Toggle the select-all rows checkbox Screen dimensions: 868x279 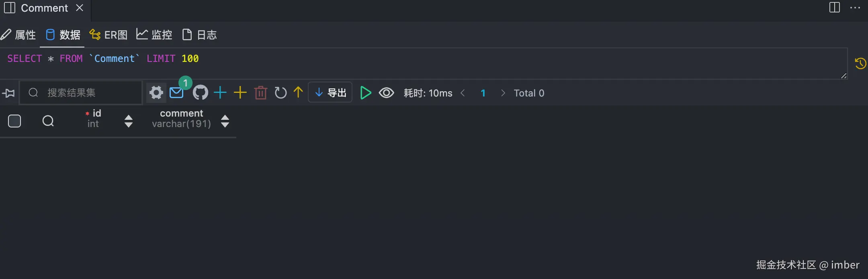click(14, 121)
